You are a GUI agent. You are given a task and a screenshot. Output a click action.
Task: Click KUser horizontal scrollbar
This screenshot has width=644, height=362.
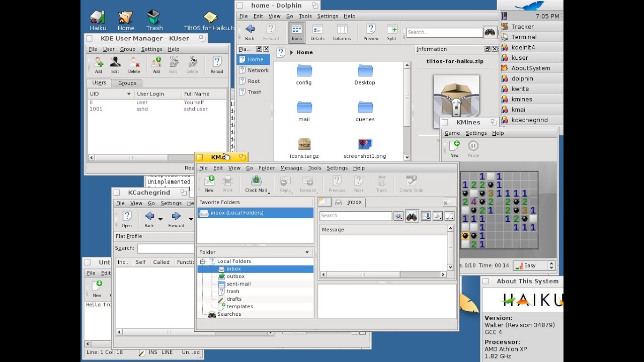pyautogui.click(x=157, y=157)
